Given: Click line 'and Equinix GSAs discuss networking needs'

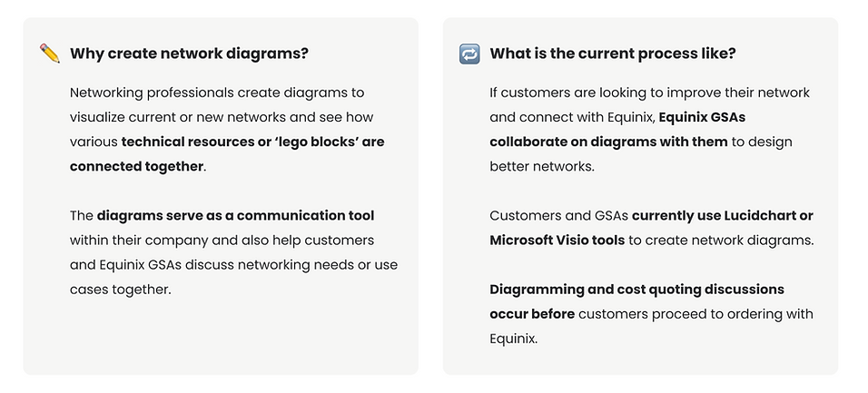Looking at the screenshot, I should coord(233,265).
